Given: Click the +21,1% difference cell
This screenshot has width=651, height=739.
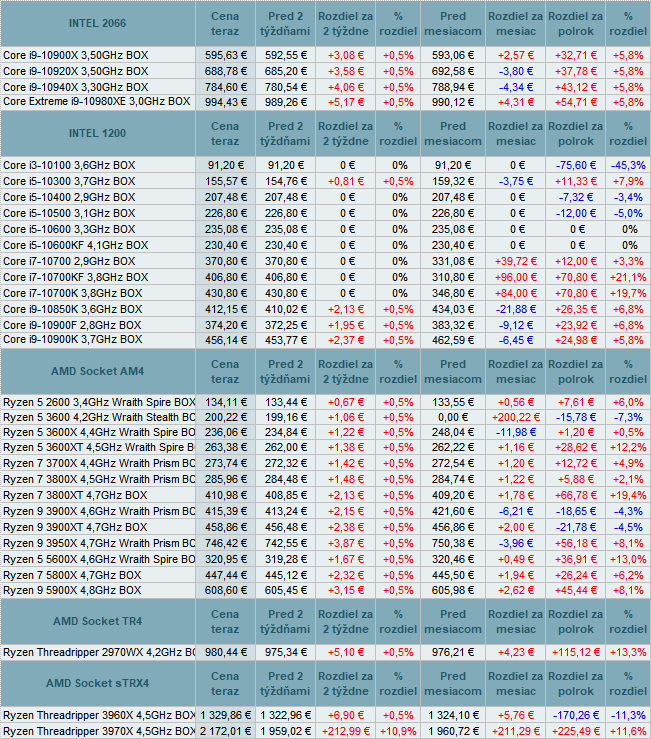Looking at the screenshot, I should [628, 278].
